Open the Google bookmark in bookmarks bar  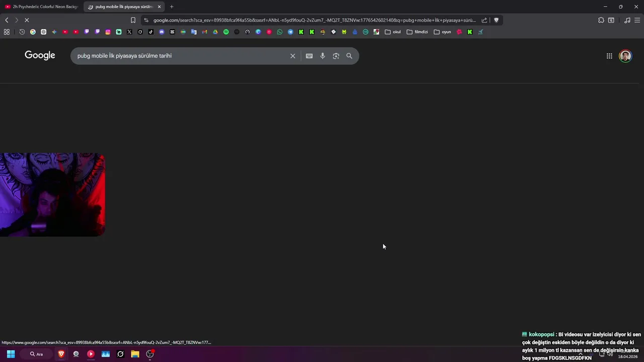click(33, 32)
